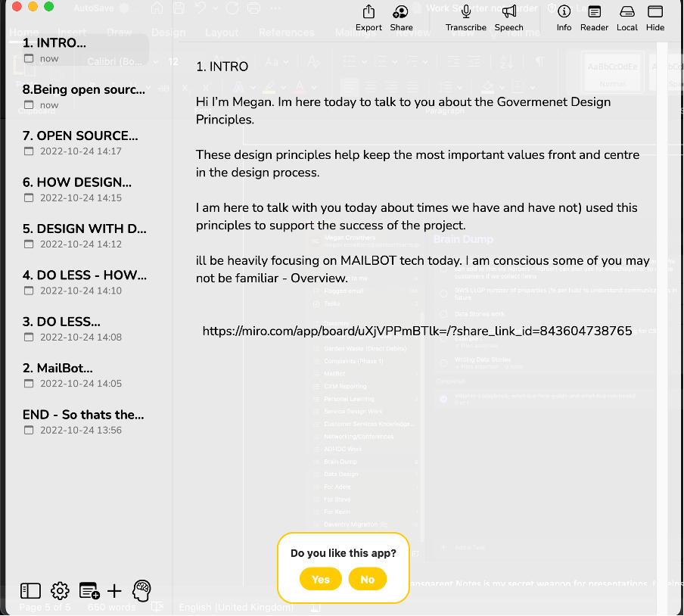Check off the 'GWS LLGP number of properties' task
Viewport: 684px width, 616px height.
443,294
